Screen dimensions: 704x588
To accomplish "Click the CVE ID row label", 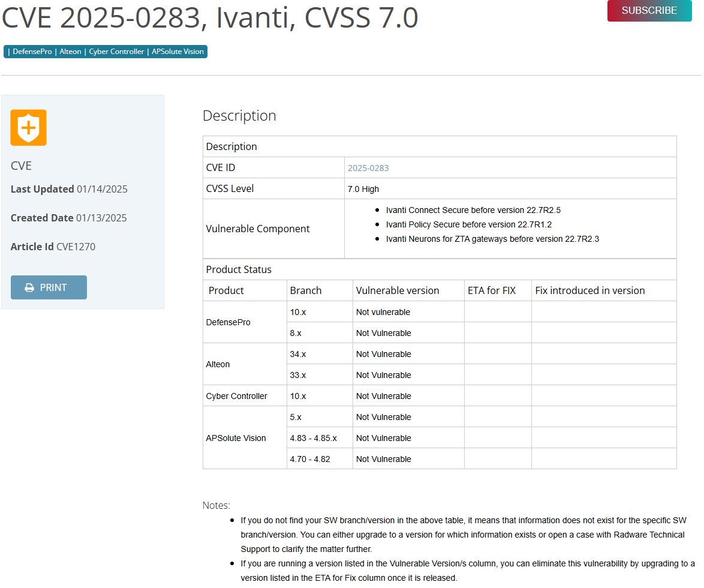I will [221, 167].
